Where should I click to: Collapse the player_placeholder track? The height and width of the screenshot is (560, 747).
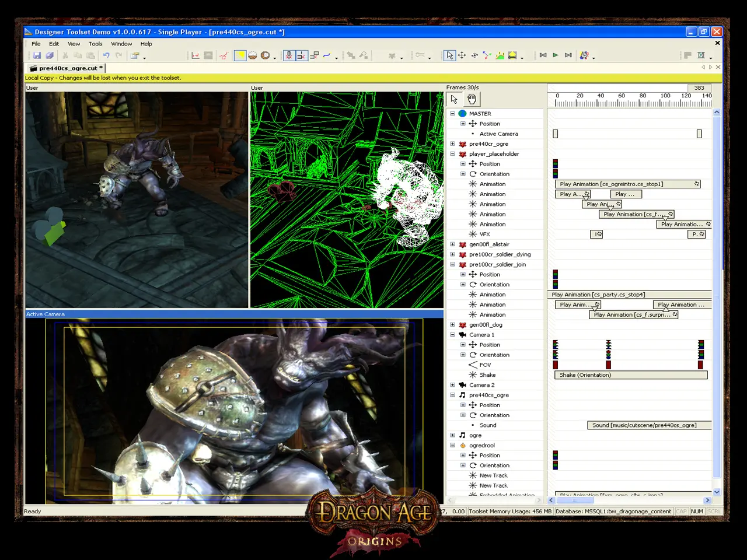[452, 154]
